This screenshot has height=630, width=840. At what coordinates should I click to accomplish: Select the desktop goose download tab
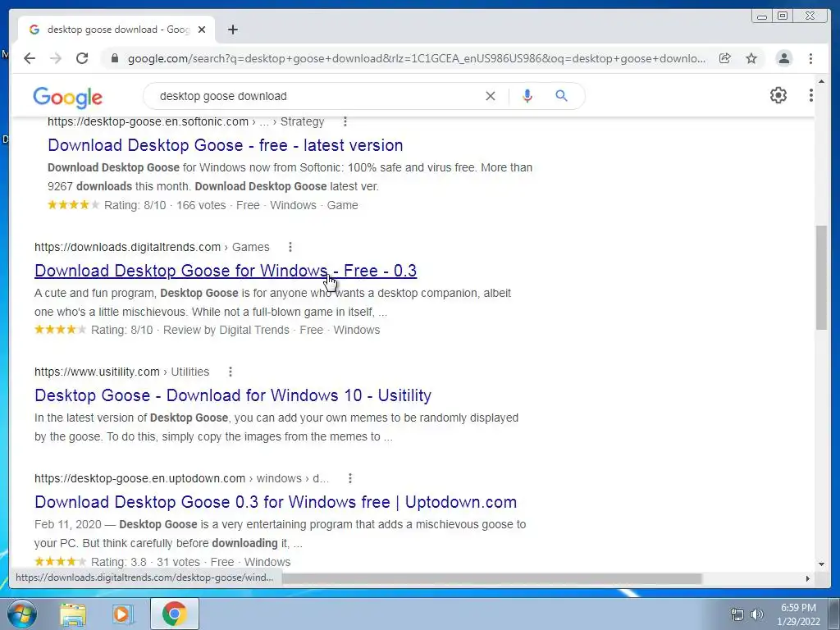pyautogui.click(x=116, y=30)
